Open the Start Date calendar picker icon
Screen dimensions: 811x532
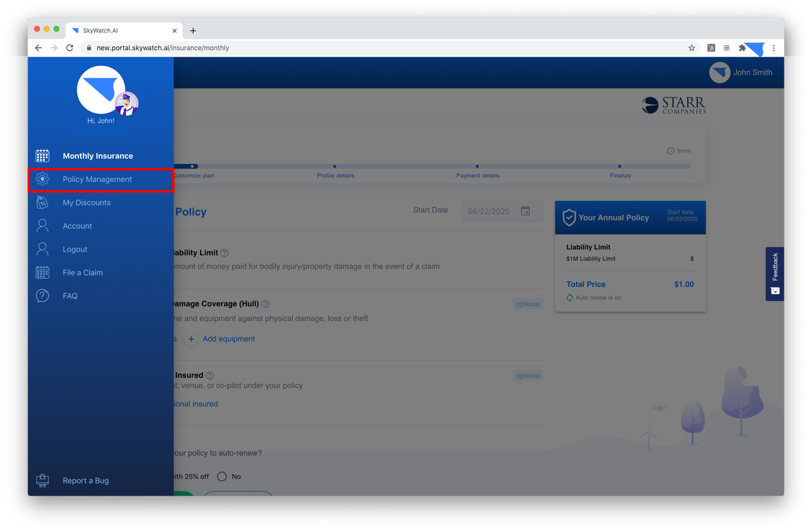[525, 211]
